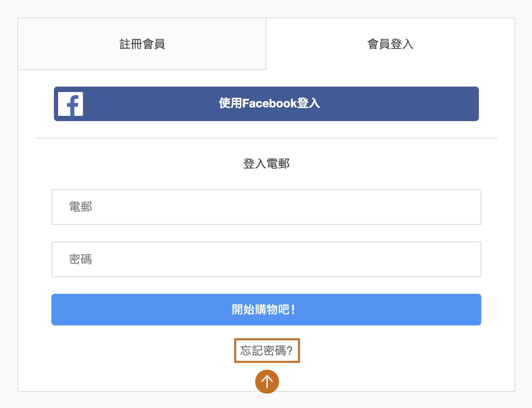Open the 忘記密碼? link
This screenshot has width=532, height=408.
click(x=267, y=350)
